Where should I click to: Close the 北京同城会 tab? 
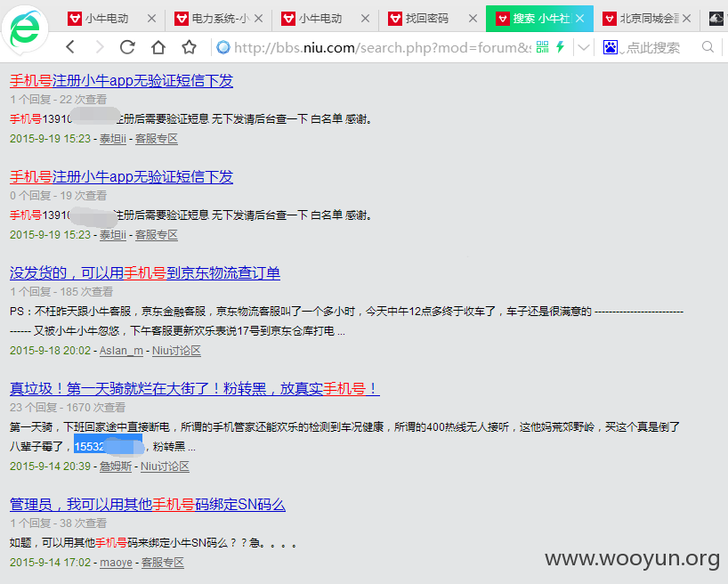click(687, 19)
